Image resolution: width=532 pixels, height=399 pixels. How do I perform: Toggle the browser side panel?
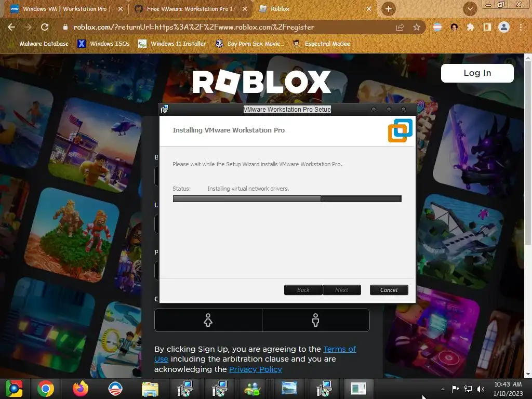487,27
